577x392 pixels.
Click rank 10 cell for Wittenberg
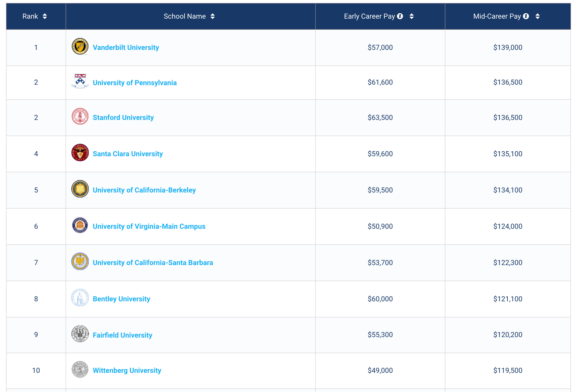pos(36,371)
